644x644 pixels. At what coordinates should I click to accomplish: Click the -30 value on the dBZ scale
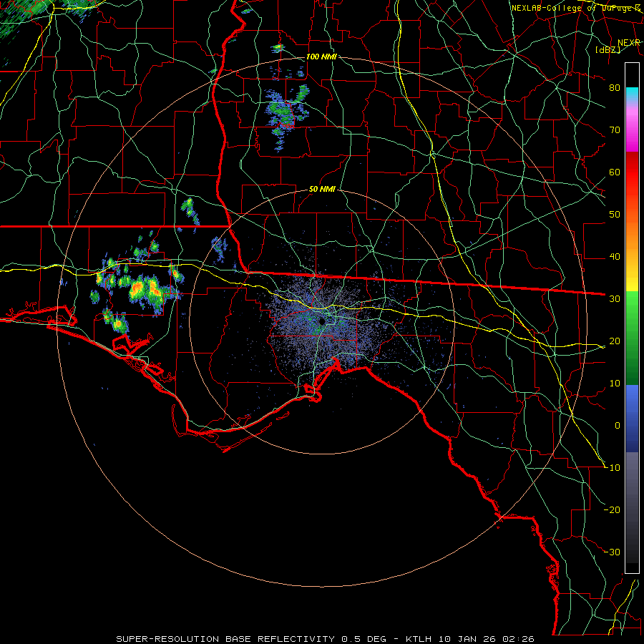point(612,552)
